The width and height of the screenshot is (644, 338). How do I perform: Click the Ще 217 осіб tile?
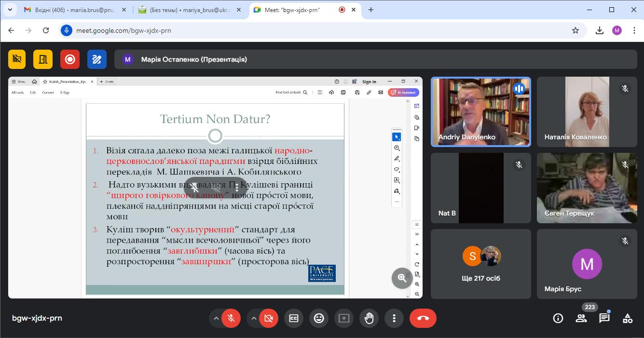[480, 263]
